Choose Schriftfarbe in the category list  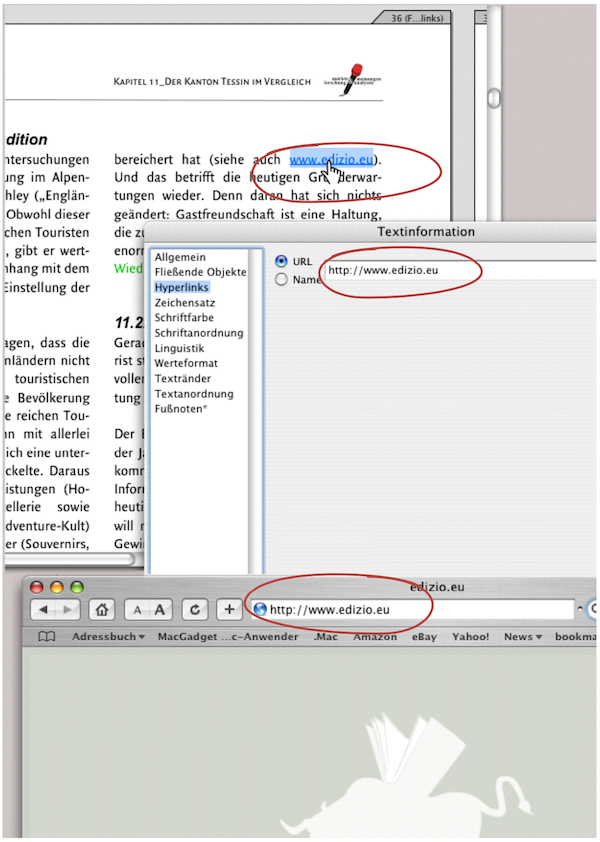[x=184, y=318]
